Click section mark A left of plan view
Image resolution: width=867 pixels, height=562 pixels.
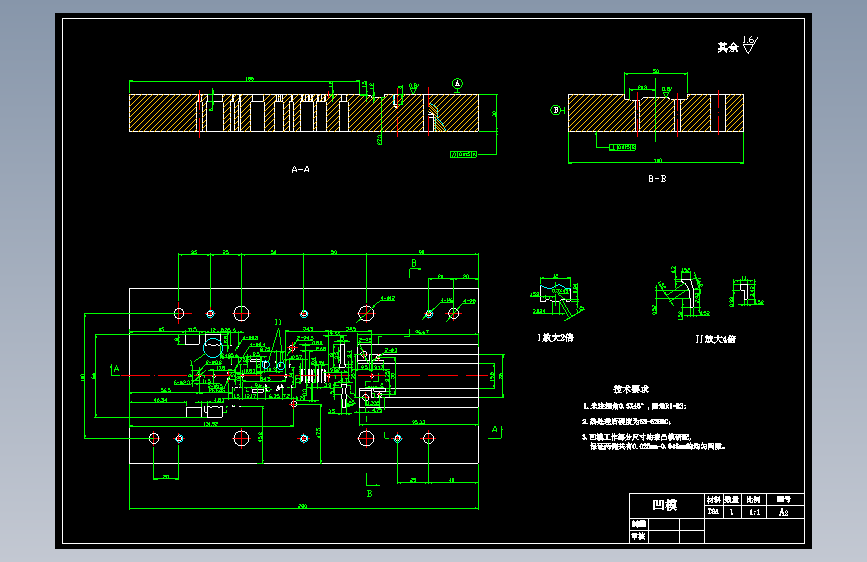(116, 368)
